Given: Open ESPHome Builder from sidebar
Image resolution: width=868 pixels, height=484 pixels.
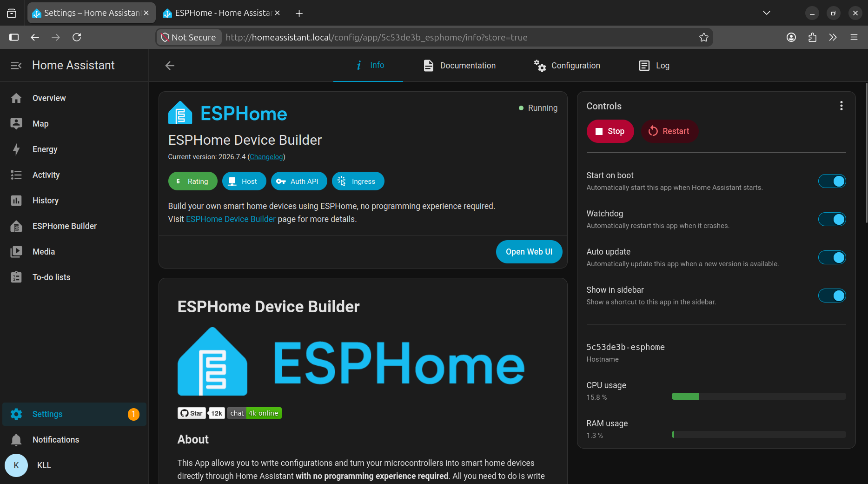Looking at the screenshot, I should click(x=74, y=226).
